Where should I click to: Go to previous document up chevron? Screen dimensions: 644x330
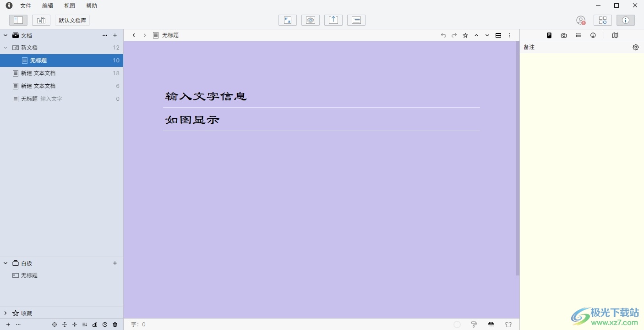[x=476, y=35]
